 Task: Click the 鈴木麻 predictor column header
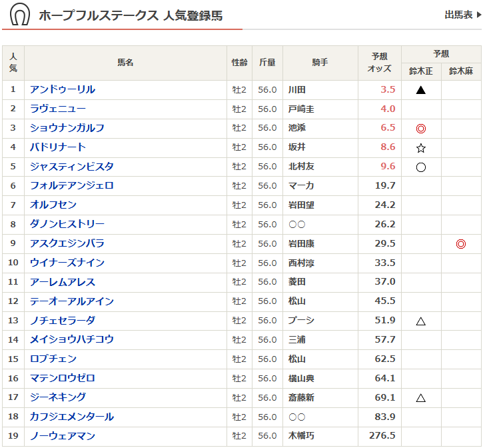(460, 71)
